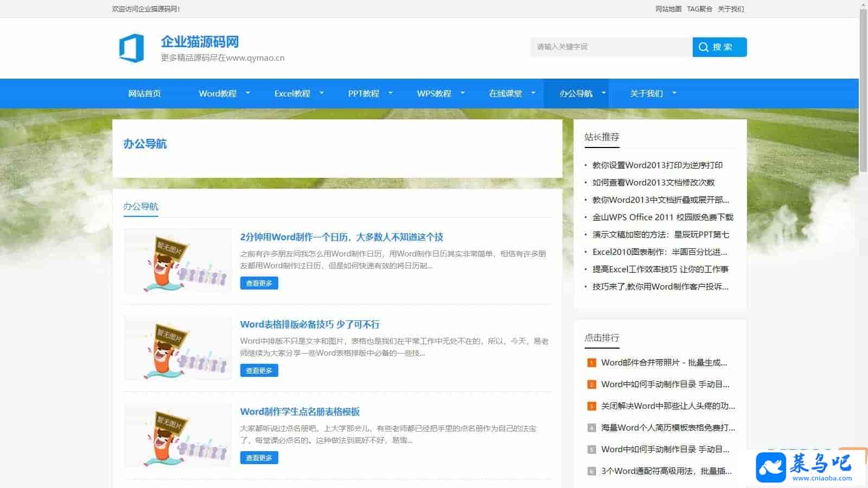Open 如何查看Word2013文档修改次数
The height and width of the screenshot is (488, 868).
click(x=654, y=183)
